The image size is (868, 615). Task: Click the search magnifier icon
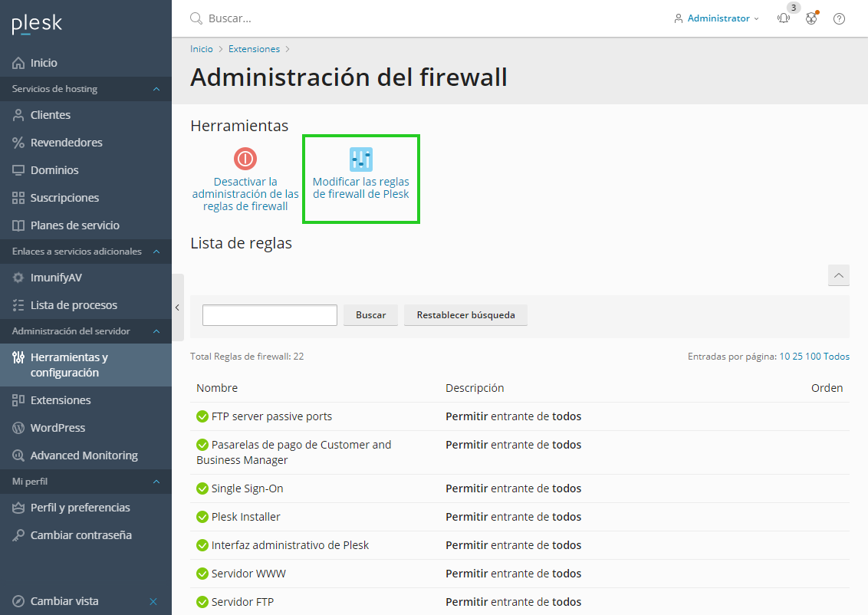tap(196, 19)
